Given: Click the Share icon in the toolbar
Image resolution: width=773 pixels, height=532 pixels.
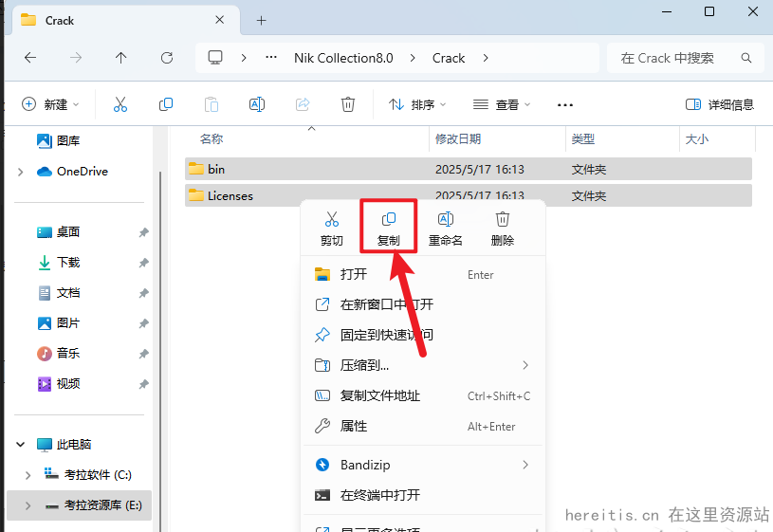Looking at the screenshot, I should click(303, 104).
